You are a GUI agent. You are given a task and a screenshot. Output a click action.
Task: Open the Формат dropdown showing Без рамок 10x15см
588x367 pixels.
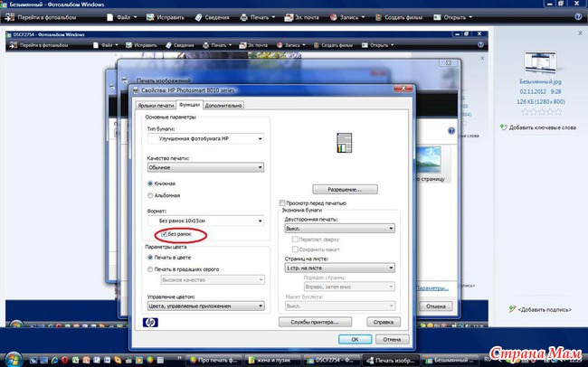click(205, 221)
